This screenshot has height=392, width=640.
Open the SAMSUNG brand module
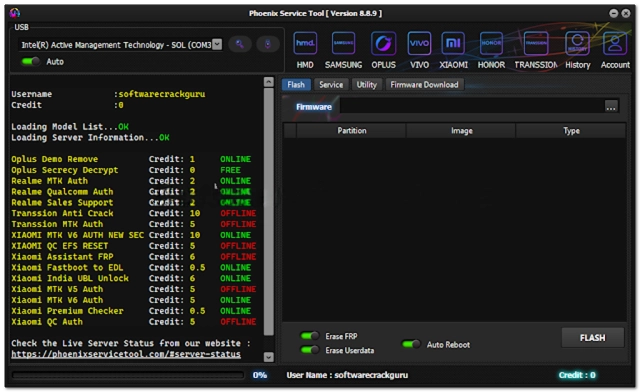click(343, 50)
